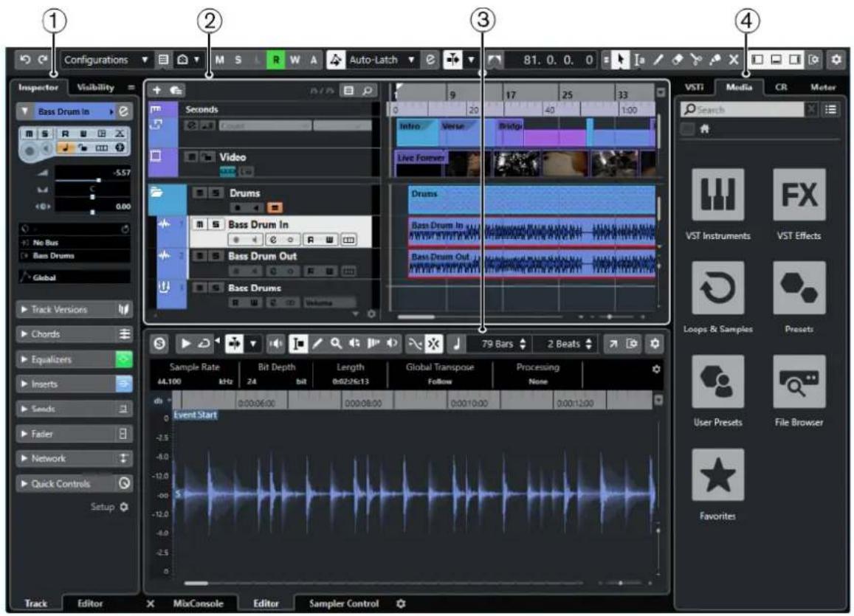854x616 pixels.
Task: Click the undo arrow in toolbar
Action: [x=25, y=59]
